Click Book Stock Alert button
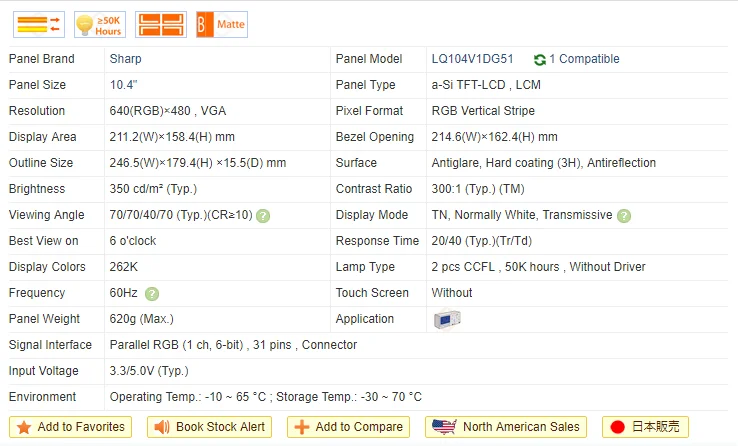The width and height of the screenshot is (738, 446). pos(209,427)
